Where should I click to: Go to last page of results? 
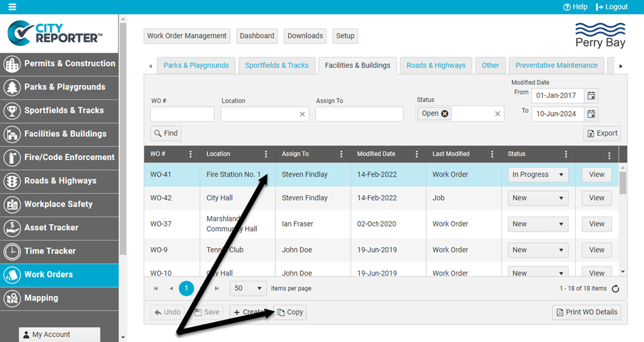[217, 289]
